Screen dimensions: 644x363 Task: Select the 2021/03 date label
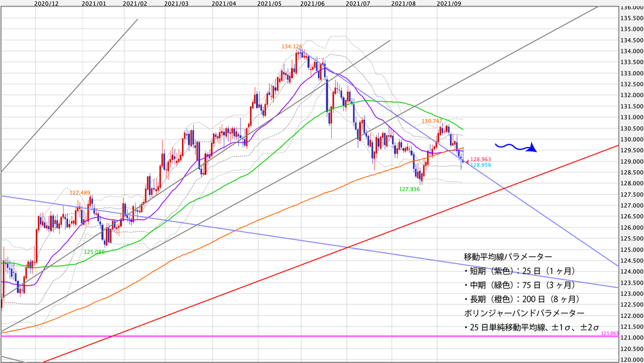(x=177, y=3)
